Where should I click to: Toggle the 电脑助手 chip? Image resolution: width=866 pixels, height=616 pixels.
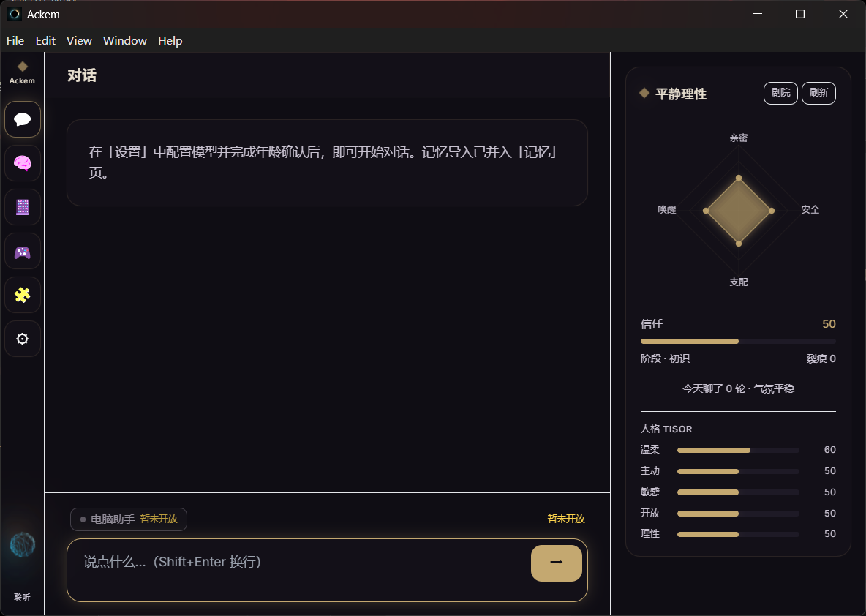129,519
